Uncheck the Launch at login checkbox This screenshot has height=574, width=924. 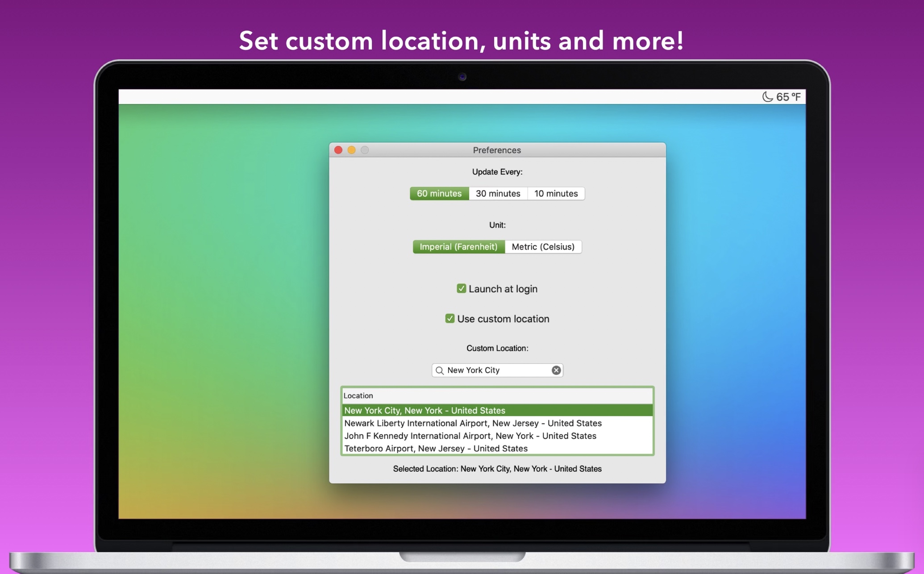462,289
